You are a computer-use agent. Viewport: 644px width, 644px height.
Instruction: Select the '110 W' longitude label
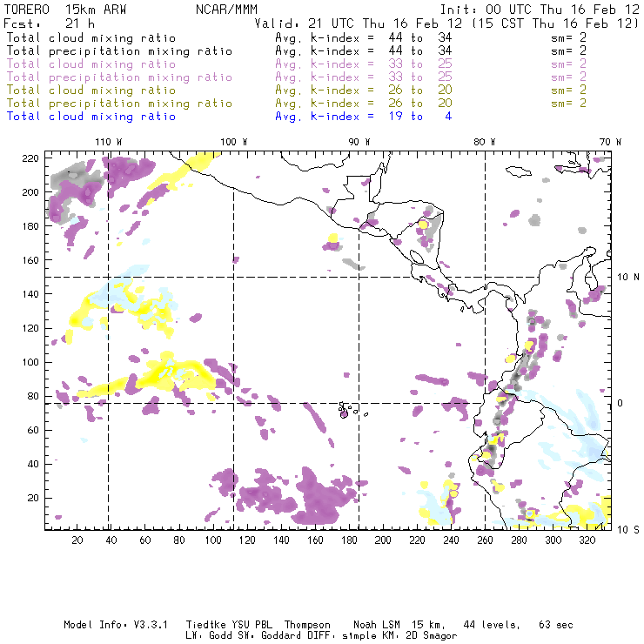tap(109, 142)
